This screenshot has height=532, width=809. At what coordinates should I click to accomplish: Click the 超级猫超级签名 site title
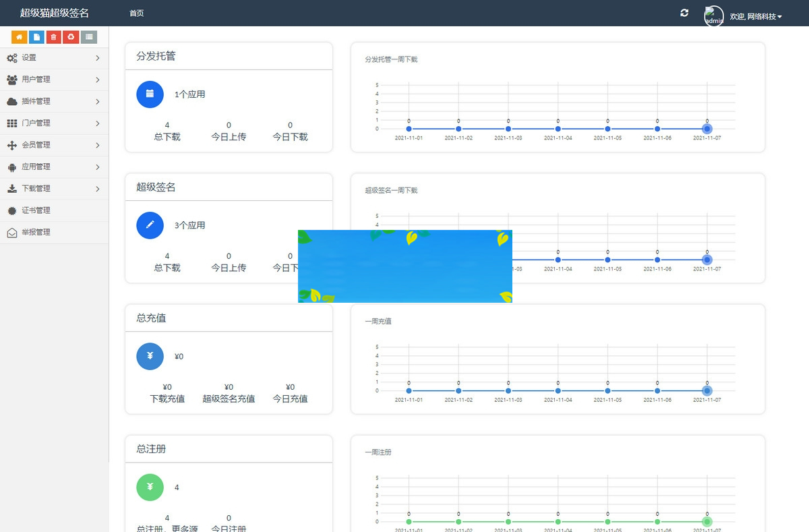click(x=54, y=13)
